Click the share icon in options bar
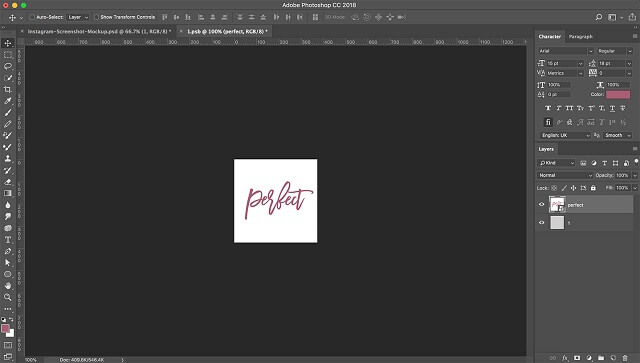640x363 pixels. tap(632, 17)
